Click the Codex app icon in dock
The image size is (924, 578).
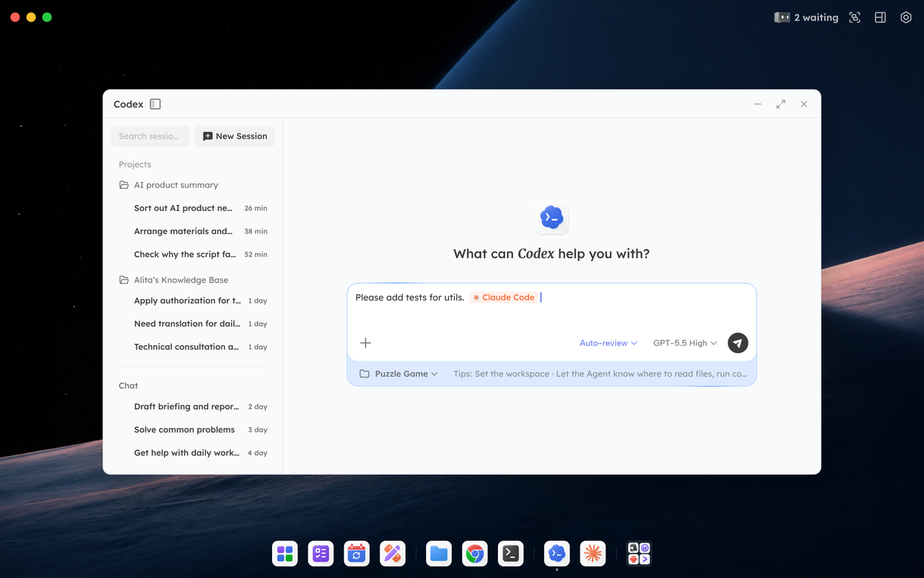(557, 553)
